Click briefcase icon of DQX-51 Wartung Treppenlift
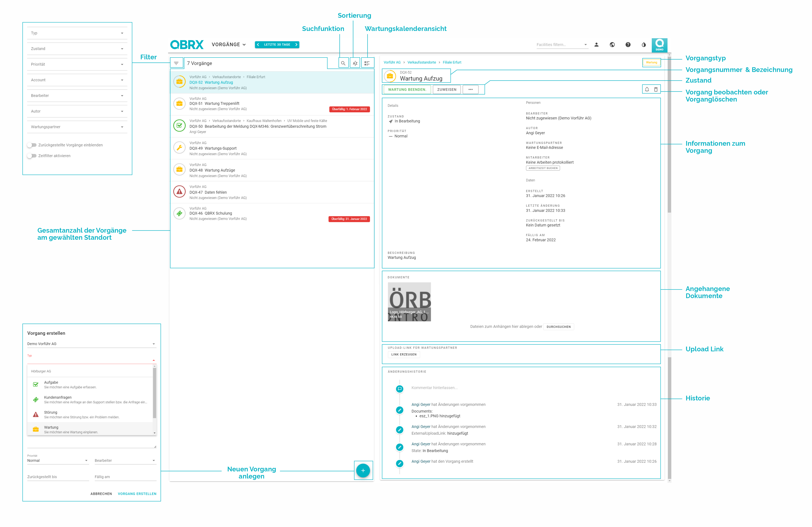Image resolution: width=812 pixels, height=527 pixels. coord(180,104)
